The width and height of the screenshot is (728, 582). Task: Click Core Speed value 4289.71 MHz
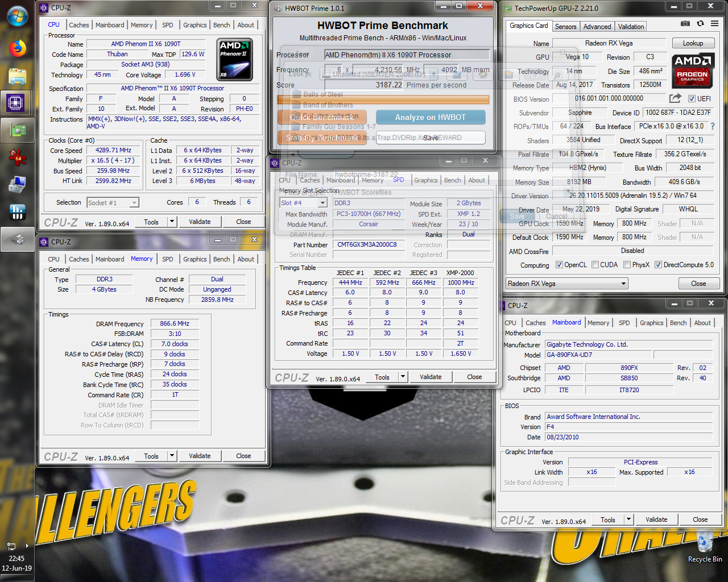pyautogui.click(x=114, y=151)
